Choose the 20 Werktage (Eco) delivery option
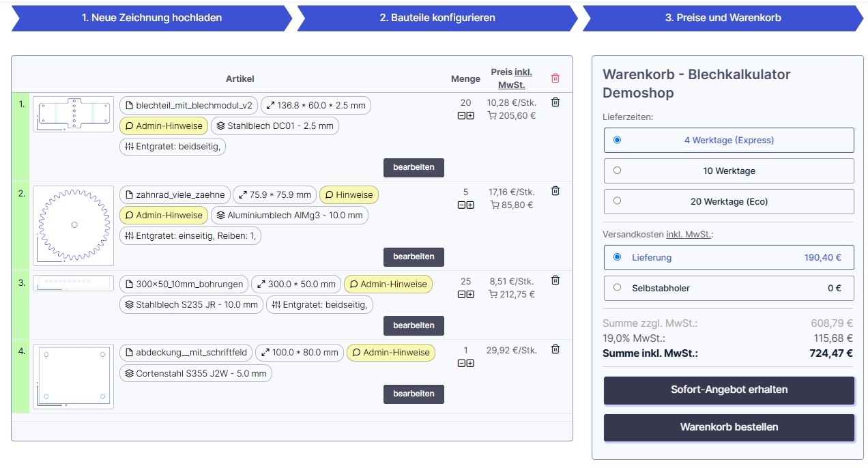The height and width of the screenshot is (468, 868). point(729,201)
